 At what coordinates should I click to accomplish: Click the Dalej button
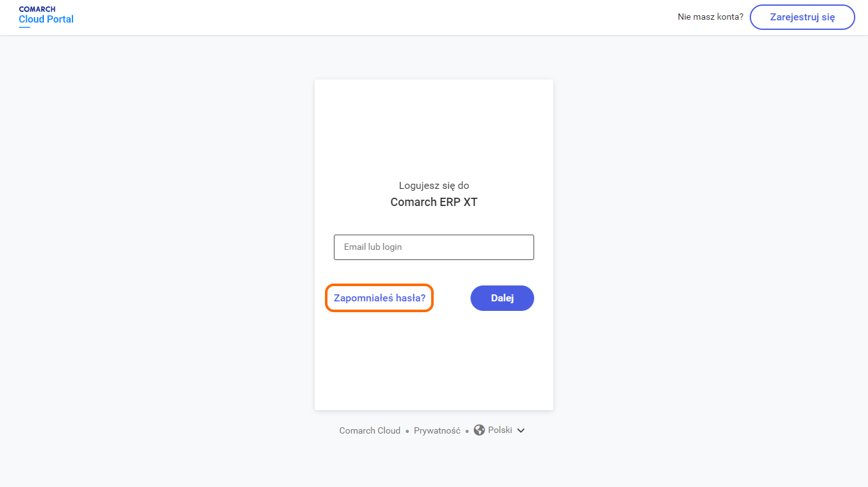point(502,298)
